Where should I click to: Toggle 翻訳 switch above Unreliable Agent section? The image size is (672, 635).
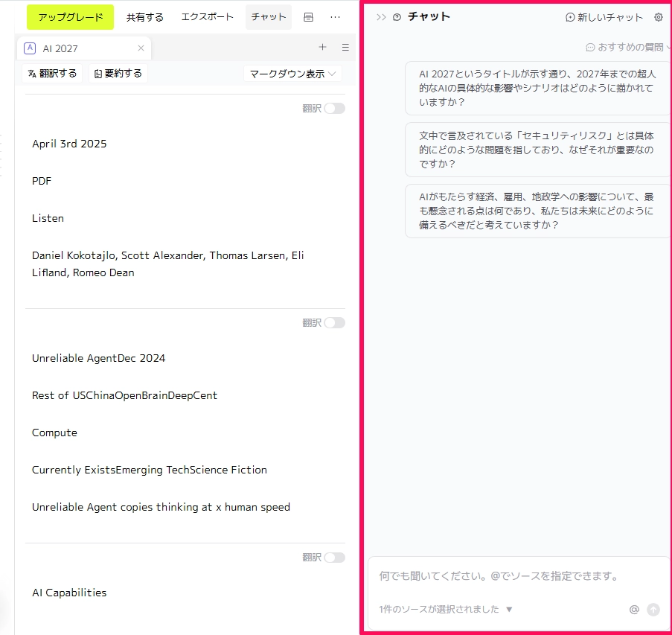tap(334, 323)
